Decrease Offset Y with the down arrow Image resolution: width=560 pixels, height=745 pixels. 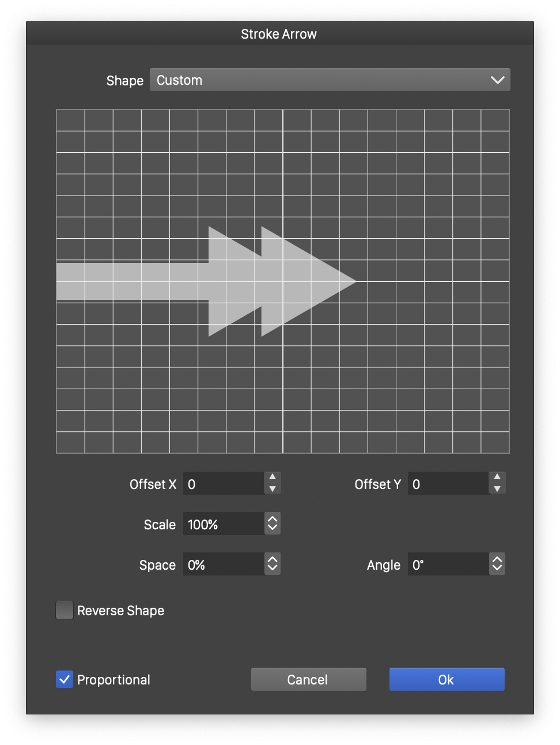point(497,489)
